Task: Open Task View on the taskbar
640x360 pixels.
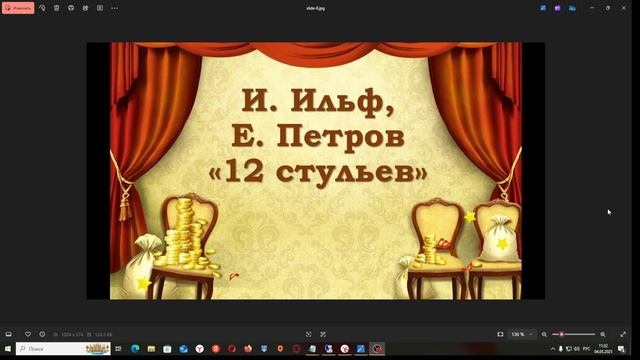Action: [118, 349]
